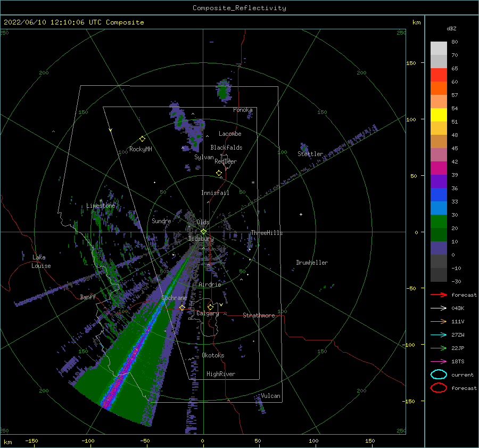This screenshot has width=479, height=448.
Task: Click the red forecast arrow legend icon
Action: (x=439, y=295)
